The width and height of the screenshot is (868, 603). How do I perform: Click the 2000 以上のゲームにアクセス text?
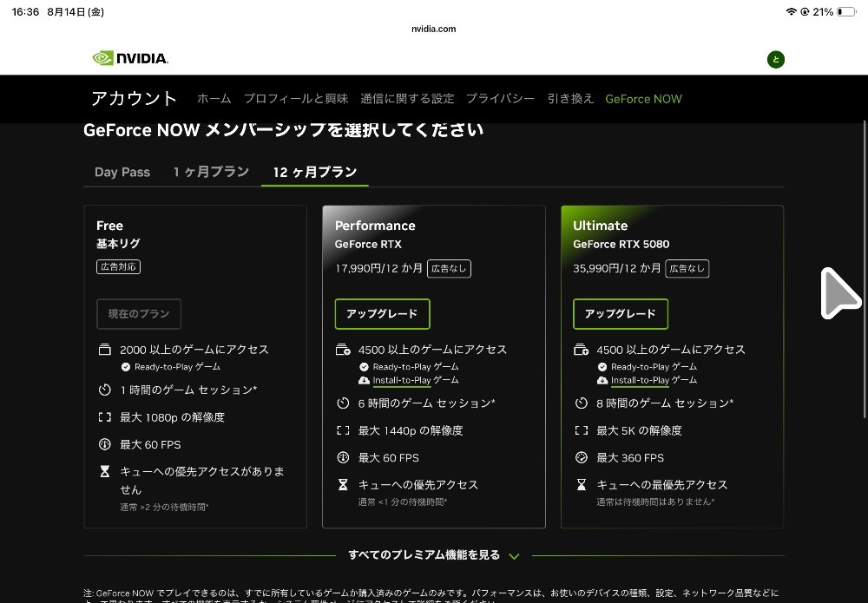[194, 350]
